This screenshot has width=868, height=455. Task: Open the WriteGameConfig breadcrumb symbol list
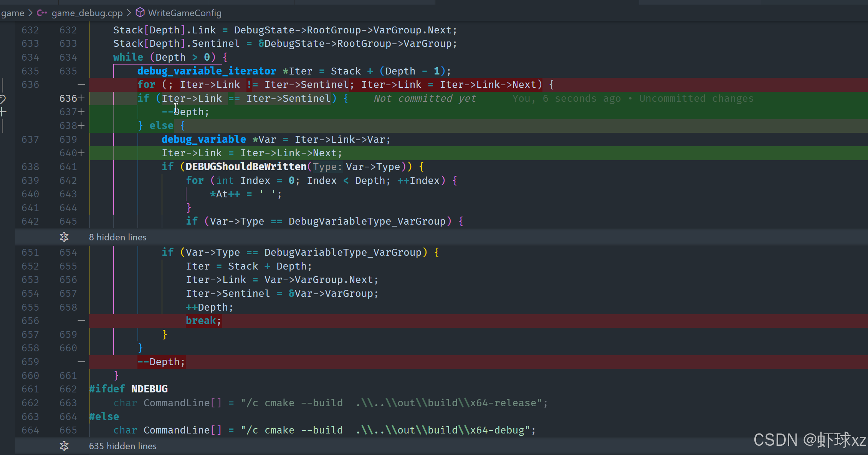coord(185,13)
